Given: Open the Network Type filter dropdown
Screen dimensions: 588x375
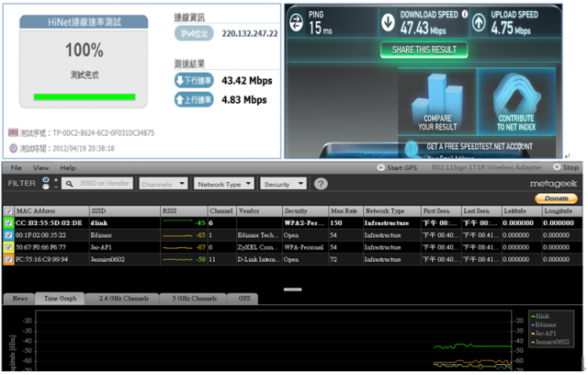Looking at the screenshot, I should click(x=224, y=184).
